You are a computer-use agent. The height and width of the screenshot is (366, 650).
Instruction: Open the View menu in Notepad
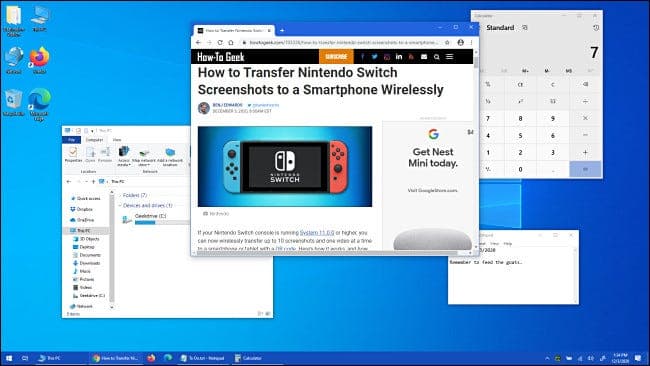(495, 244)
